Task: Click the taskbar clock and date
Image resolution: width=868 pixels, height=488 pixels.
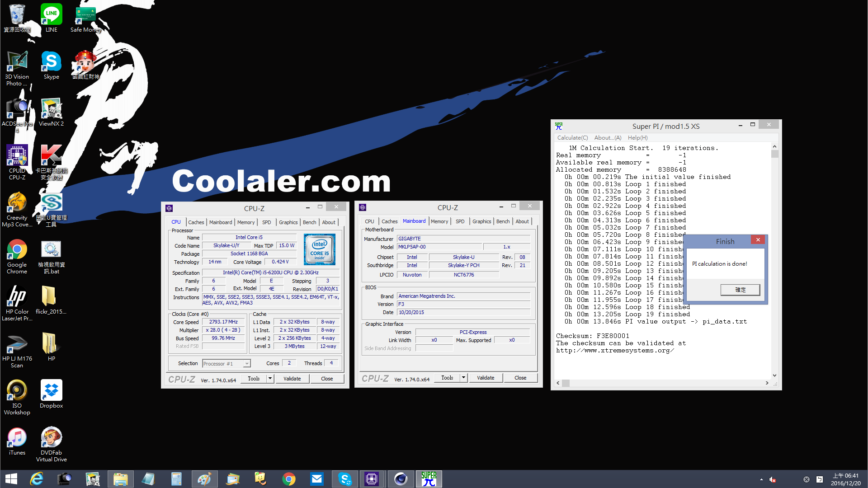Action: click(845, 479)
